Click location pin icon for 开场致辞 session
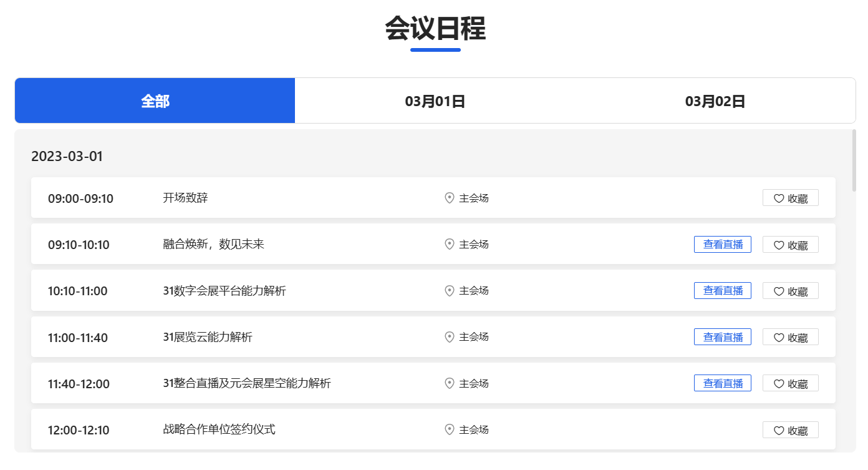The height and width of the screenshot is (470, 868). click(449, 198)
